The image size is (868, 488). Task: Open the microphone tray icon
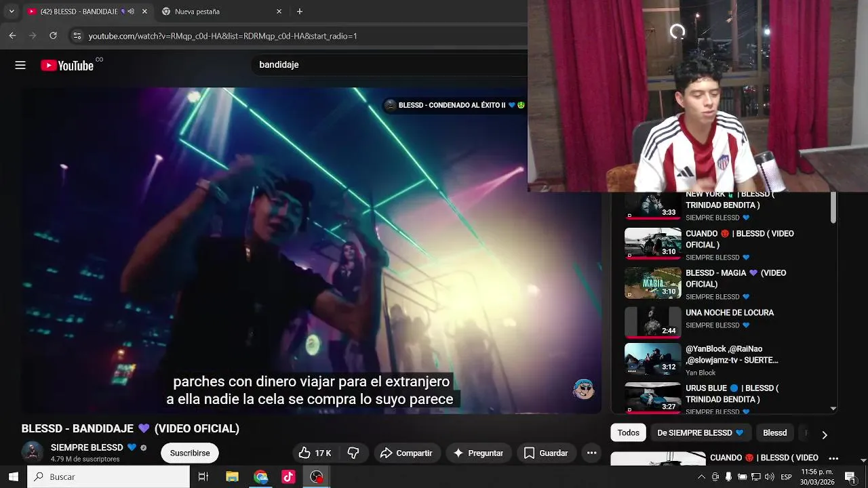pos(728,476)
